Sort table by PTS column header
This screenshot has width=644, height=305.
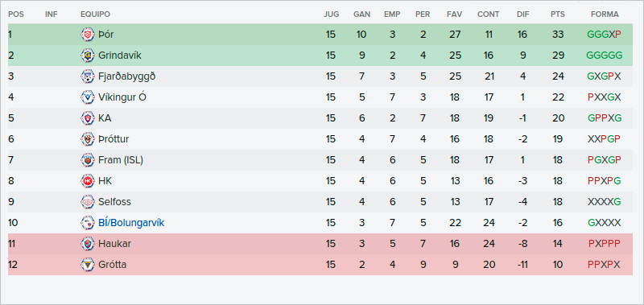click(558, 14)
